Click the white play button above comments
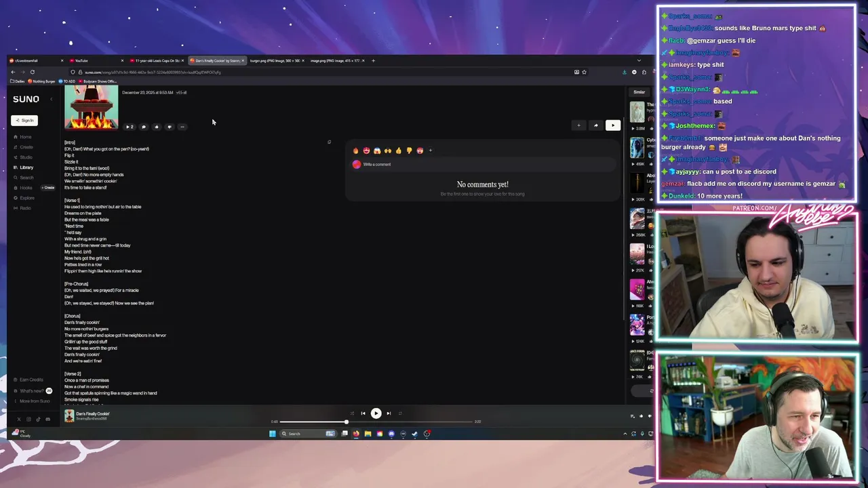868x488 pixels. pos(612,125)
